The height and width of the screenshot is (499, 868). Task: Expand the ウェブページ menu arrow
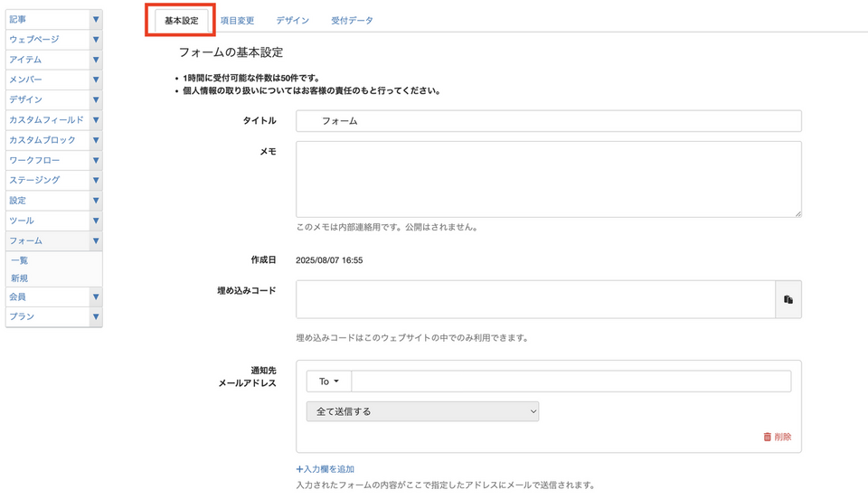96,40
